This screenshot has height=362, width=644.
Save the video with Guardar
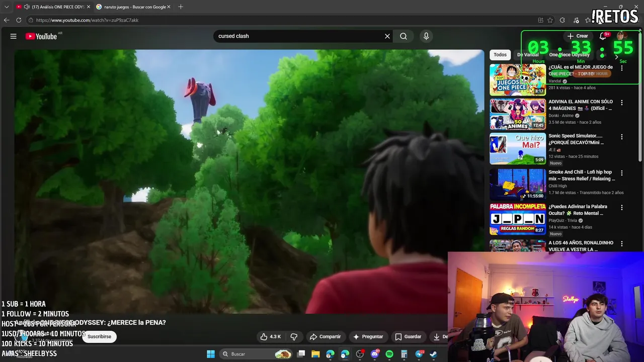(408, 337)
